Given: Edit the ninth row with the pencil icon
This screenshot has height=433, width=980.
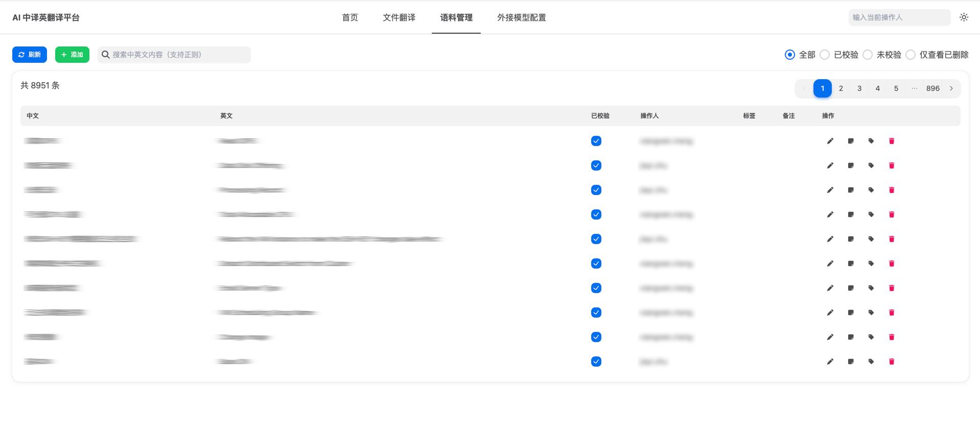Looking at the screenshot, I should point(830,337).
